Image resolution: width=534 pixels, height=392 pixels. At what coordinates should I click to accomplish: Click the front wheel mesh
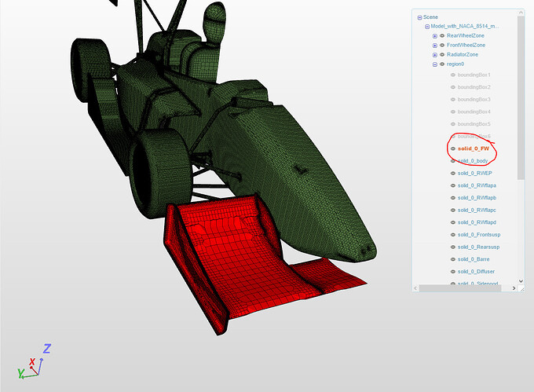[x=160, y=174]
